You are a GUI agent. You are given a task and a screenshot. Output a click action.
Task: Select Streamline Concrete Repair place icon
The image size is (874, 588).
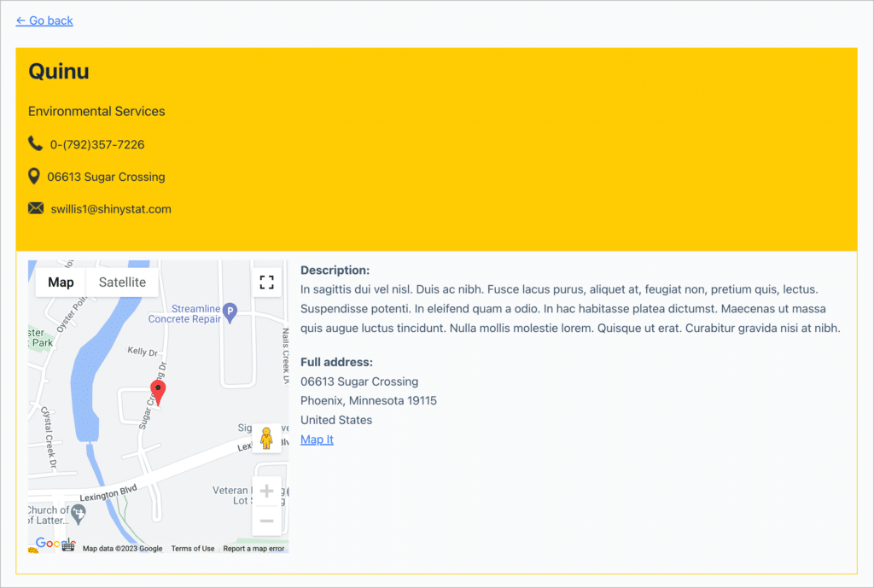click(230, 312)
